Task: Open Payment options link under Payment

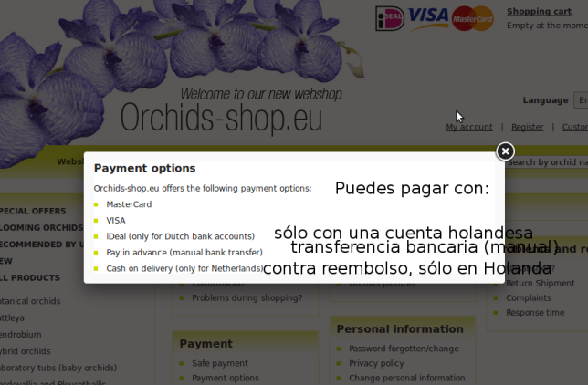Action: coord(226,379)
